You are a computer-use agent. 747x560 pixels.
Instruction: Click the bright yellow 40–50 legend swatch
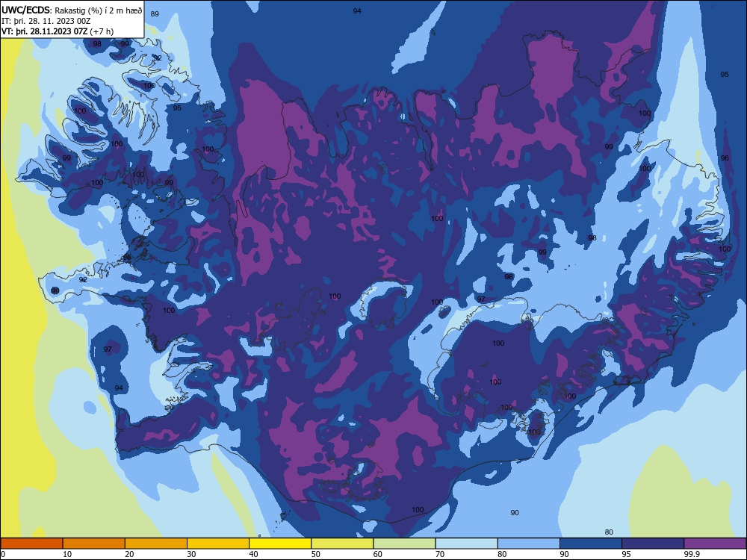(x=280, y=544)
